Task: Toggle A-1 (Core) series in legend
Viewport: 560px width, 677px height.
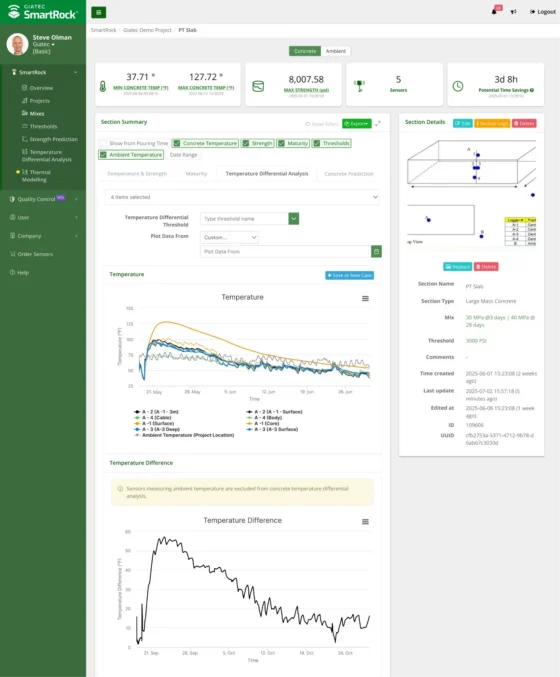Action: coord(263,424)
